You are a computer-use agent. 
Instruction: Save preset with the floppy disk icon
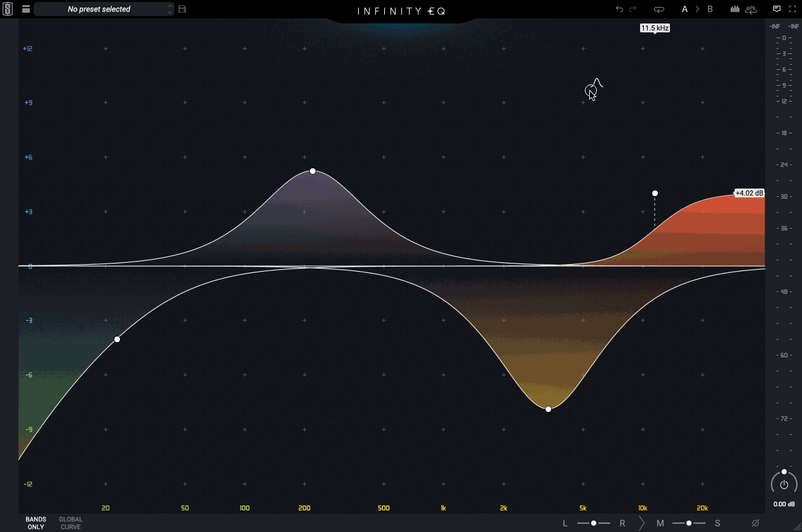pos(182,9)
